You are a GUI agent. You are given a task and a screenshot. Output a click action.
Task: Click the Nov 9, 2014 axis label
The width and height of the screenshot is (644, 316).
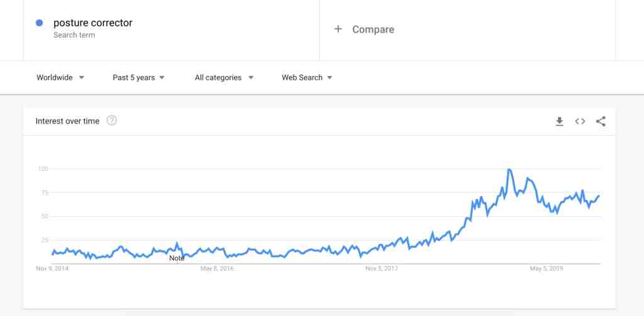[52, 269]
